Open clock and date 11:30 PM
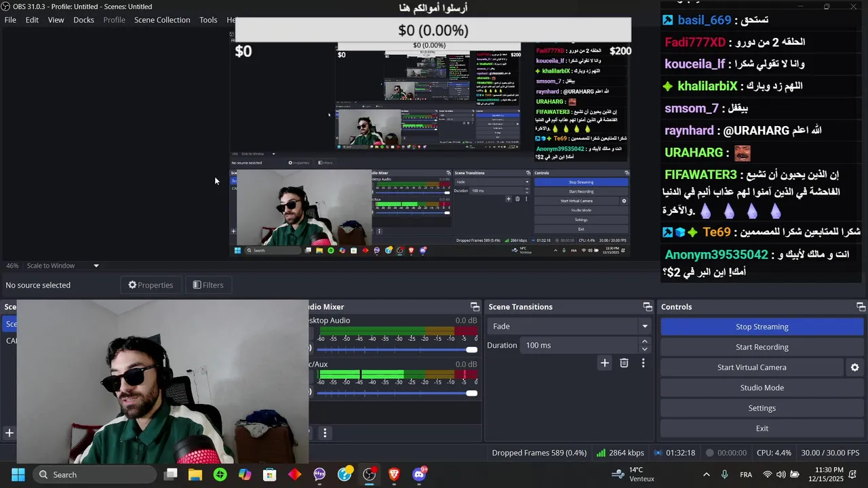Viewport: 868px width, 488px height. [826, 474]
